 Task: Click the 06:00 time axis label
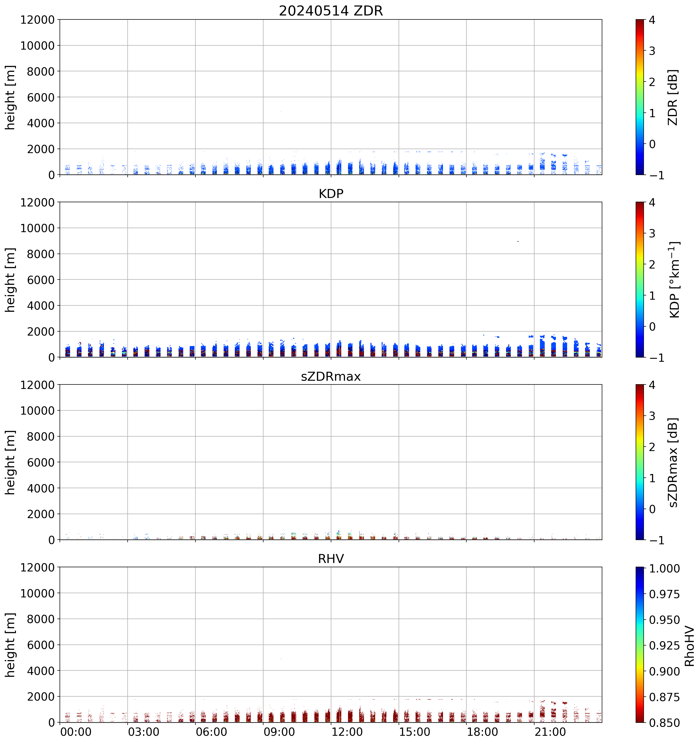tap(211, 732)
